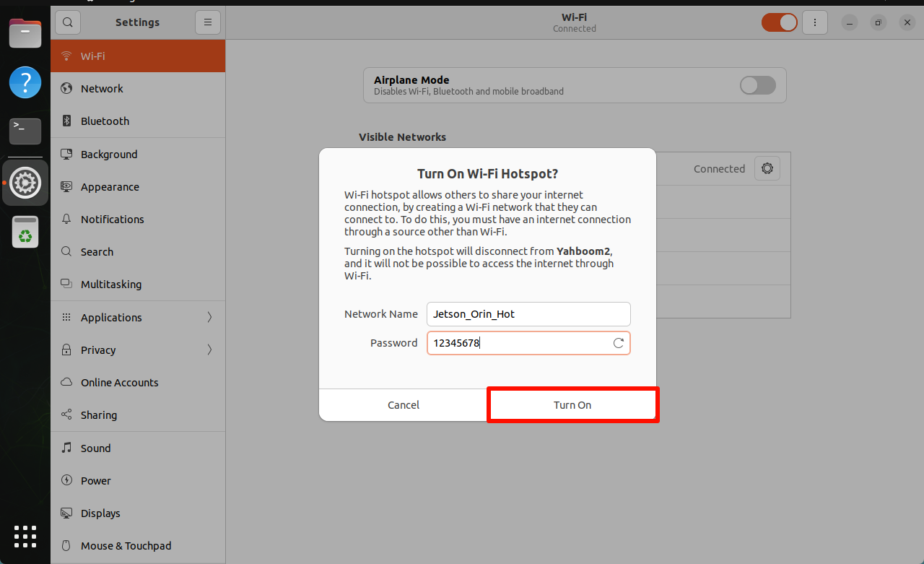Select Mouse & Touchpad settings
Viewport: 924px width, 564px height.
click(138, 545)
